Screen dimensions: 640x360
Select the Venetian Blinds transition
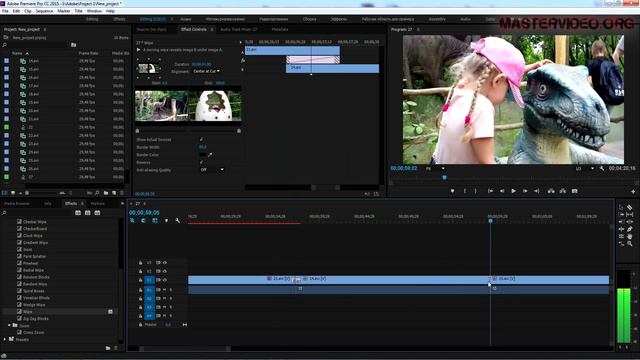36,298
